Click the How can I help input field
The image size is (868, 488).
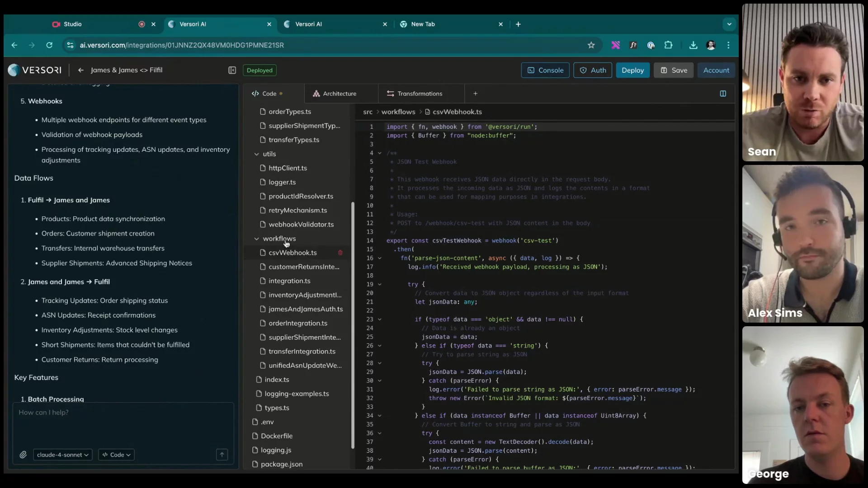pyautogui.click(x=123, y=424)
